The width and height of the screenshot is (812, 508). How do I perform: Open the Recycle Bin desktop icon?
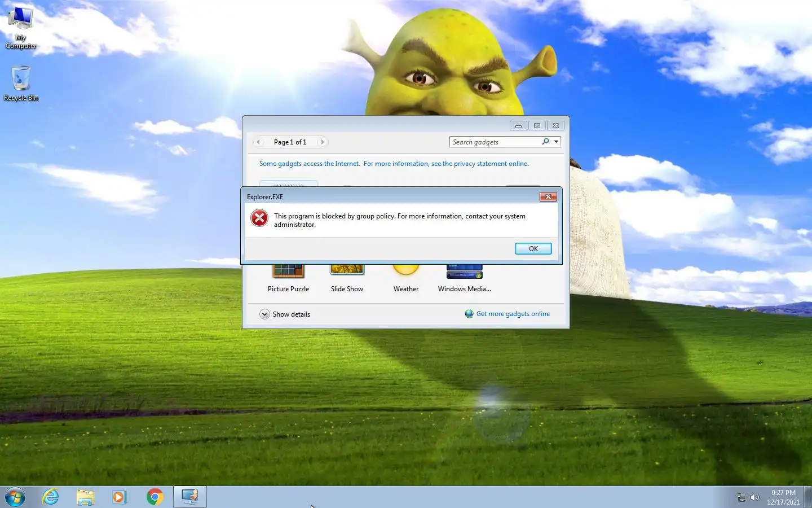click(21, 83)
